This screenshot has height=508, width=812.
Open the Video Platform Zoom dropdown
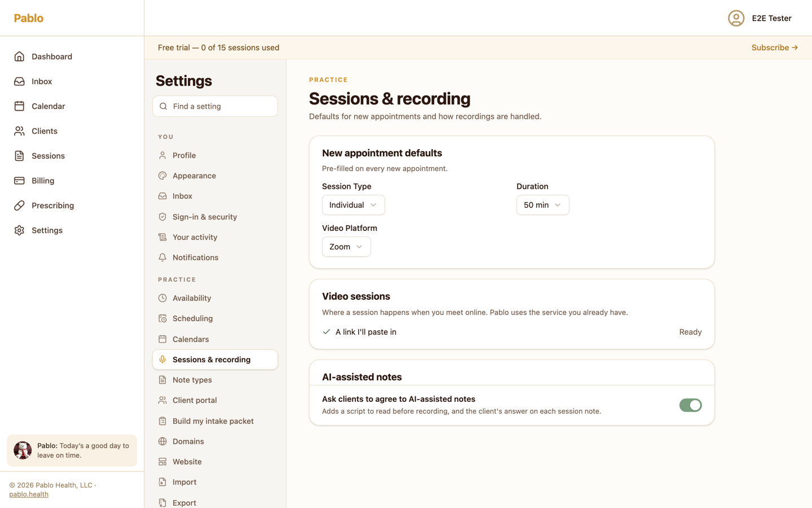point(346,247)
